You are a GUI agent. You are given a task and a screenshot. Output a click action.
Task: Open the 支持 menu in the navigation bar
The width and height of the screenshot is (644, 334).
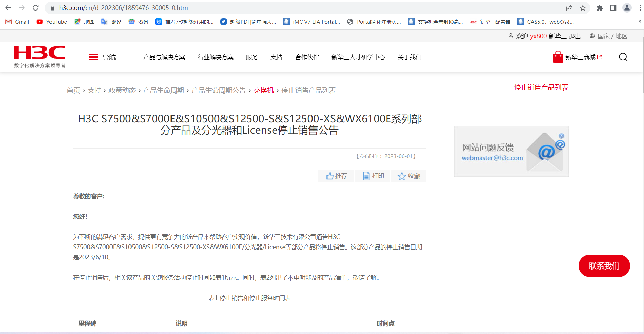click(x=277, y=57)
